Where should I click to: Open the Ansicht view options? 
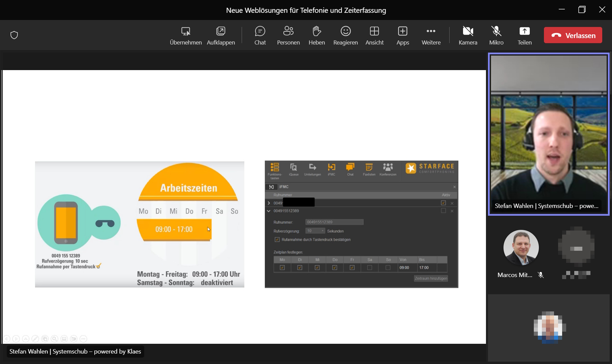[x=374, y=35]
